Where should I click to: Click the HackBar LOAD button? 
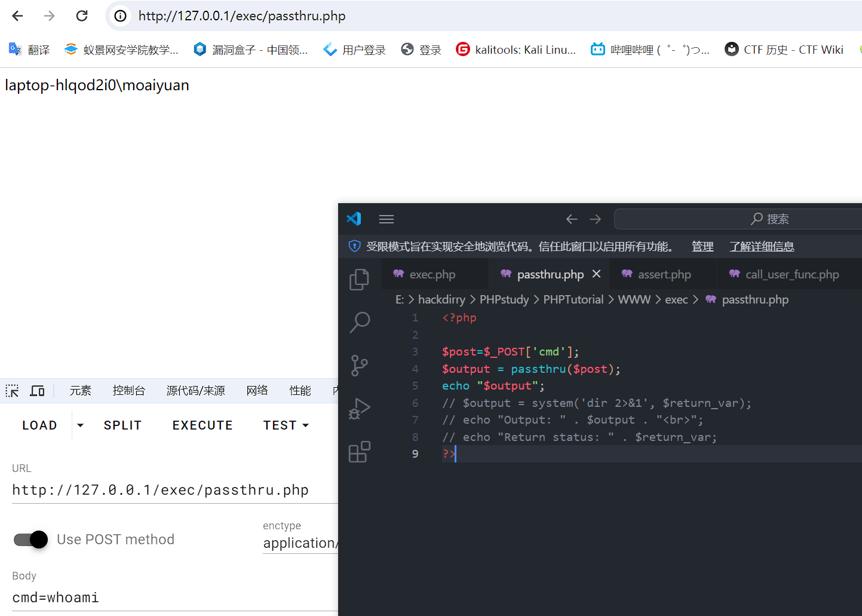click(x=40, y=425)
